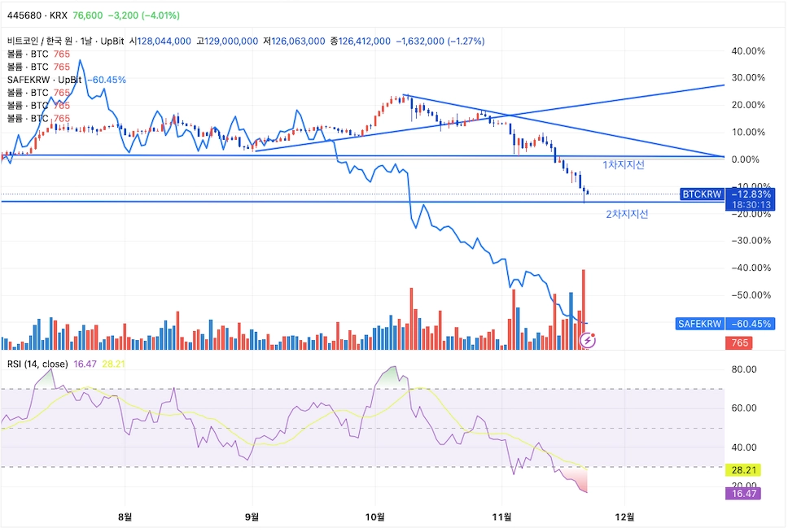Click the 1차지지선 text annotation
The width and height of the screenshot is (788, 532).
point(624,165)
